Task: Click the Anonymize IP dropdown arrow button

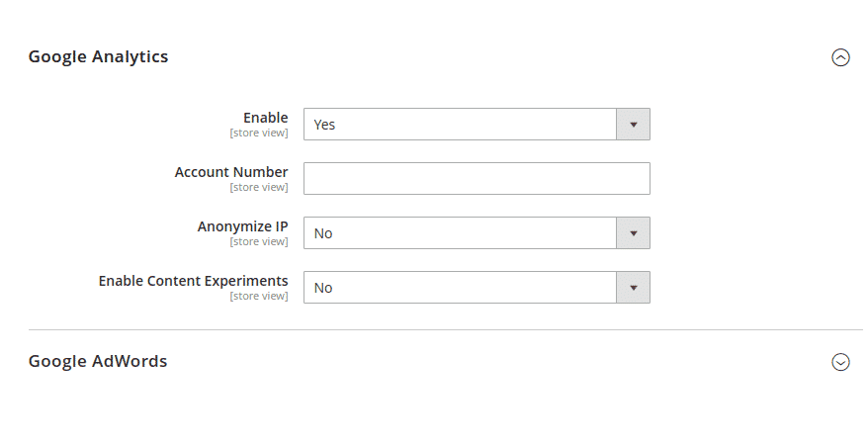Action: coord(633,233)
